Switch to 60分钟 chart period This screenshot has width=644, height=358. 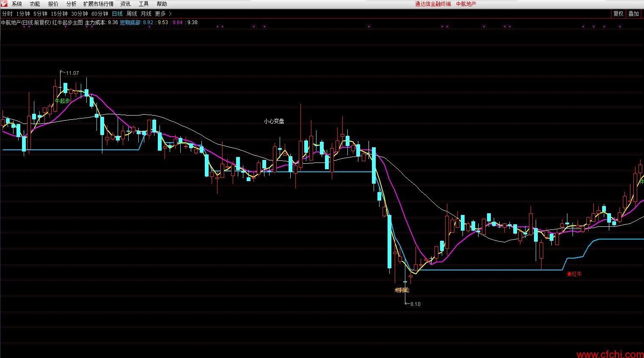pos(100,14)
